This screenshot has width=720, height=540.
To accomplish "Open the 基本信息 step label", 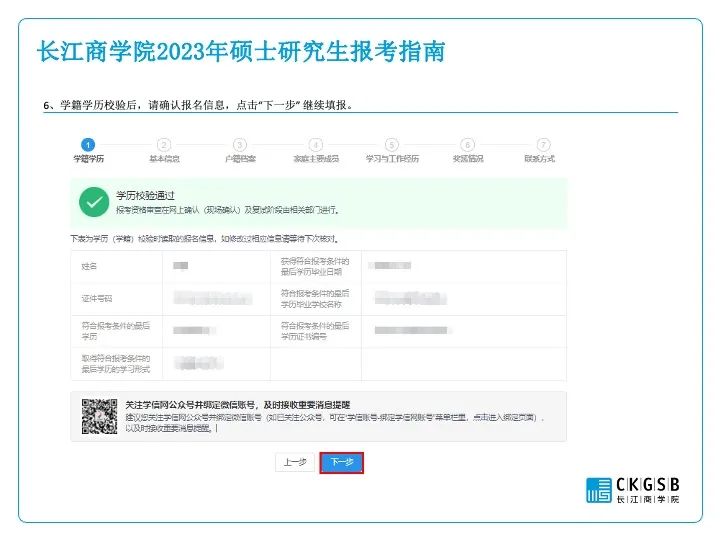I will pyautogui.click(x=164, y=159).
